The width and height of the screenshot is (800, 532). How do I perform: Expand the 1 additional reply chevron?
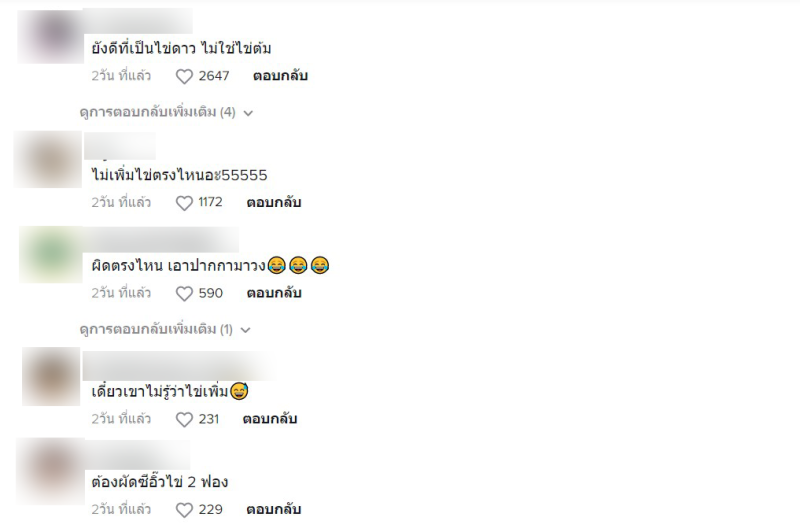point(245,331)
